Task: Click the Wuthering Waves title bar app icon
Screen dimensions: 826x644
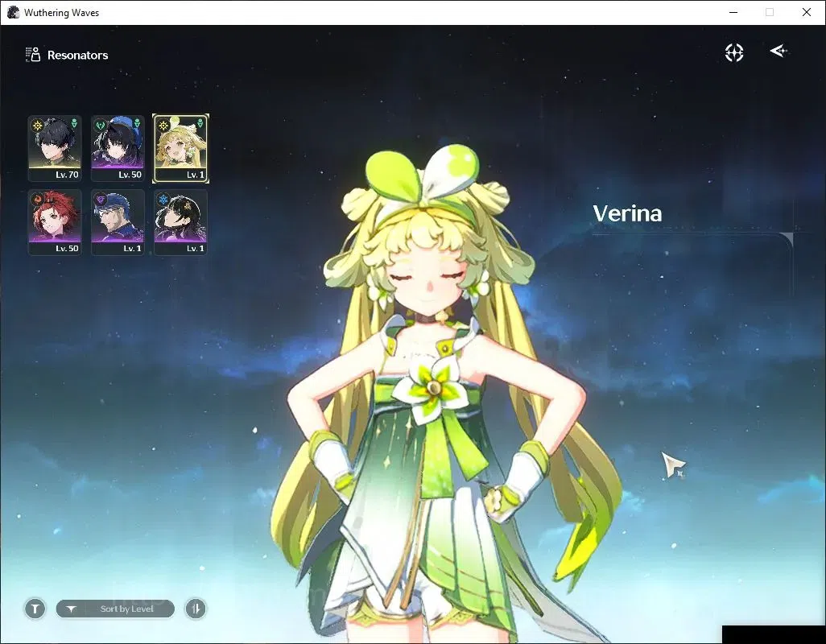Action: tap(13, 12)
